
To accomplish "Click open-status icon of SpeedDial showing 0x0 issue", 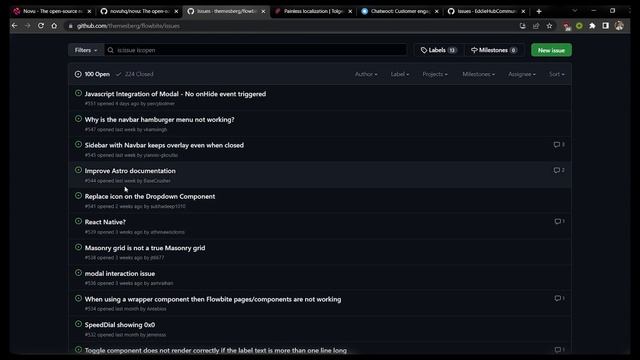I will pos(78,324).
